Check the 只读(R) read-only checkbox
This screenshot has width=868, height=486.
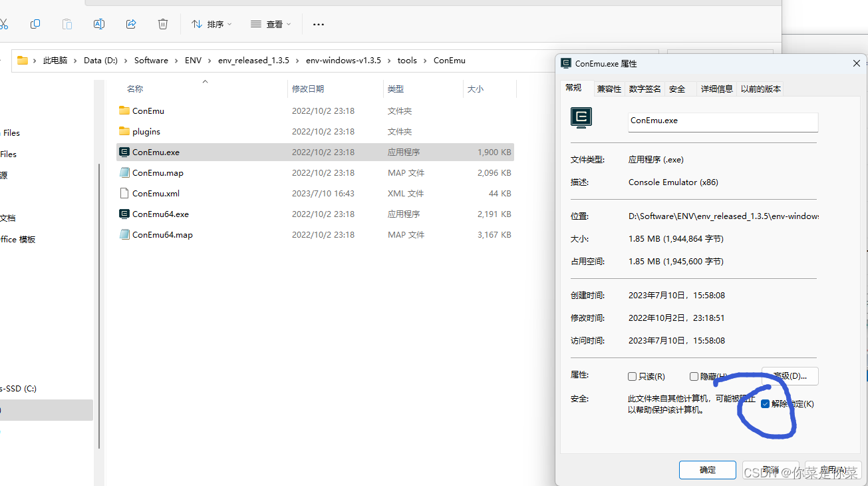633,376
